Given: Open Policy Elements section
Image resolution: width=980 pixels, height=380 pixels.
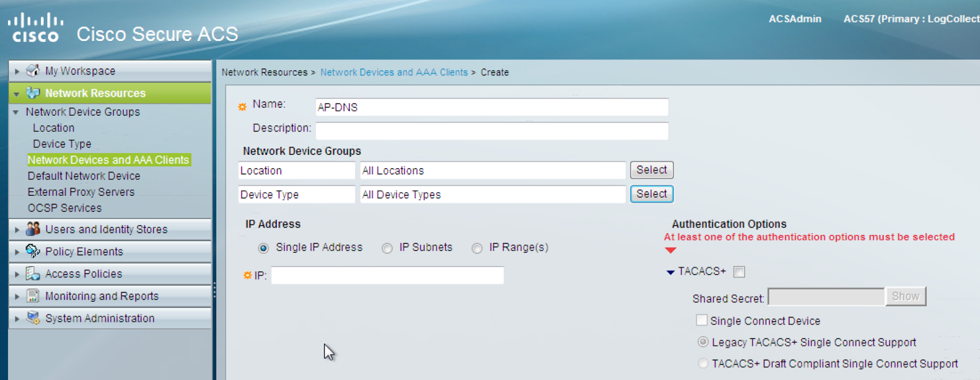Looking at the screenshot, I should pyautogui.click(x=84, y=251).
